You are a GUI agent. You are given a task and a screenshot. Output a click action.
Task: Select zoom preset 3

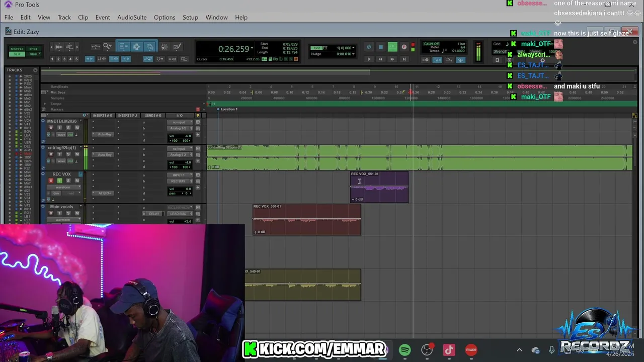(x=64, y=59)
